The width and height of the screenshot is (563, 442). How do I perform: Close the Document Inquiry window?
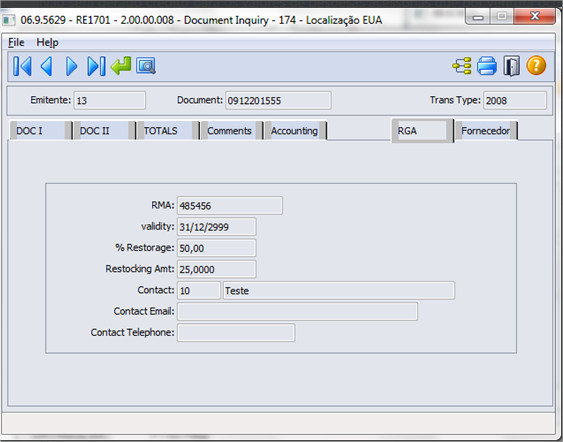pyautogui.click(x=535, y=17)
